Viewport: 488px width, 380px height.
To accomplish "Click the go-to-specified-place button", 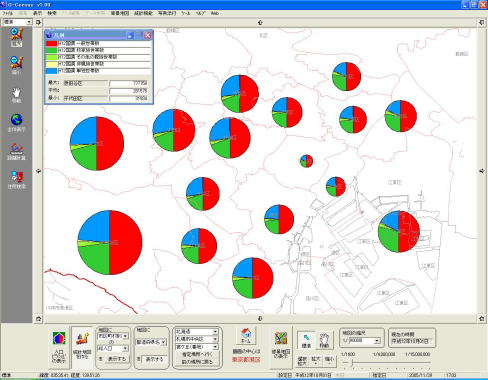I will pos(197,355).
